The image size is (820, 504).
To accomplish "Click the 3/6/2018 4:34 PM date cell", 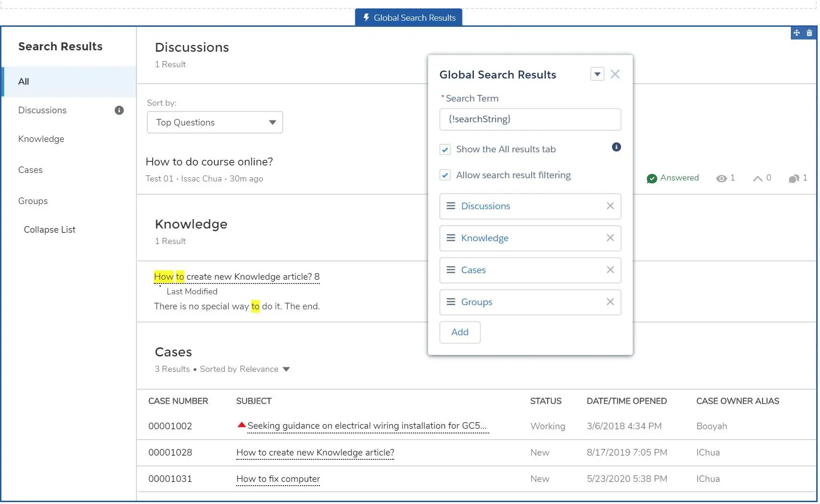I will 624,426.
